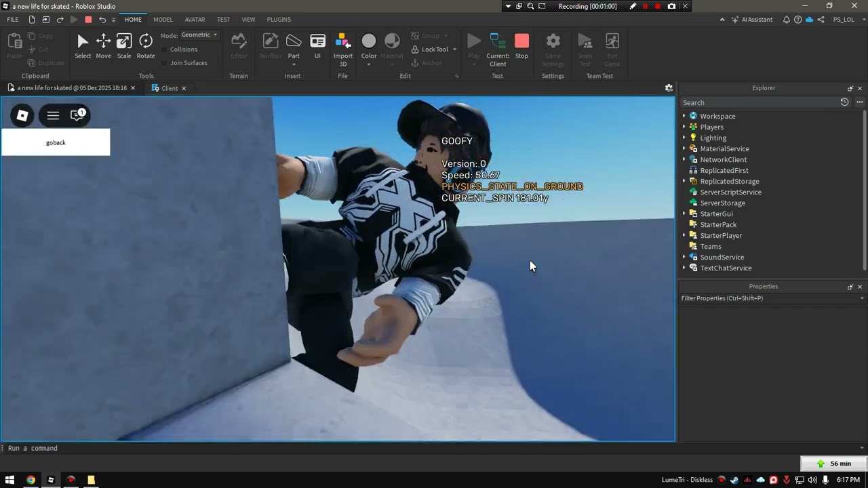Switch to the AVATAR ribbon tab

tap(195, 20)
